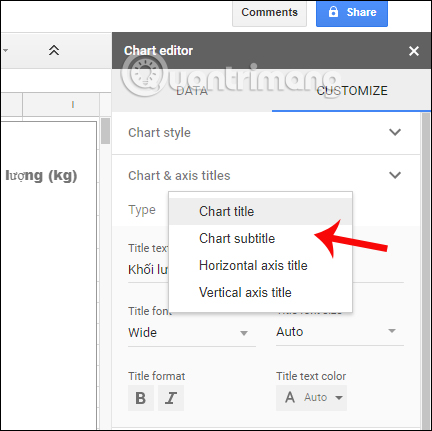Expand the Chart style section
This screenshot has height=431, width=432.
(266, 133)
